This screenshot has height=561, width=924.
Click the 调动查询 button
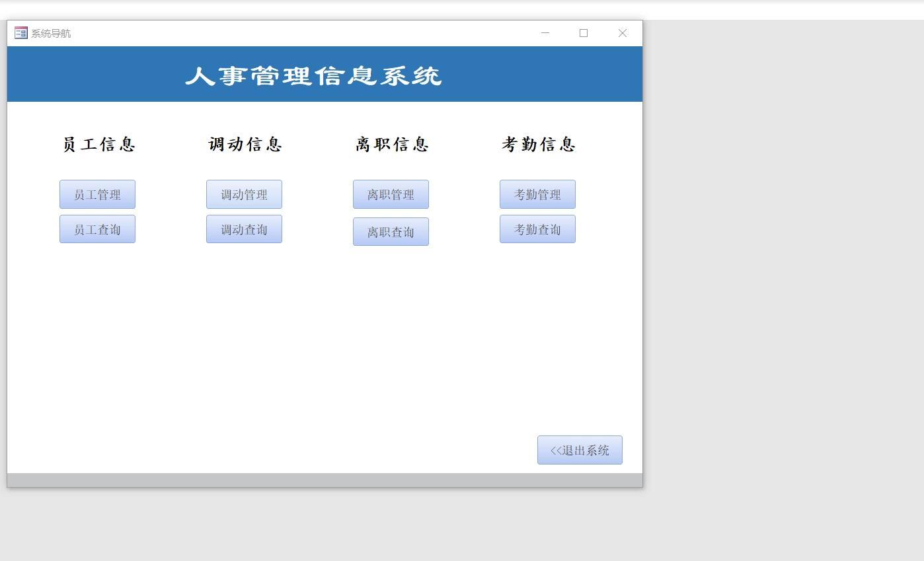point(244,229)
